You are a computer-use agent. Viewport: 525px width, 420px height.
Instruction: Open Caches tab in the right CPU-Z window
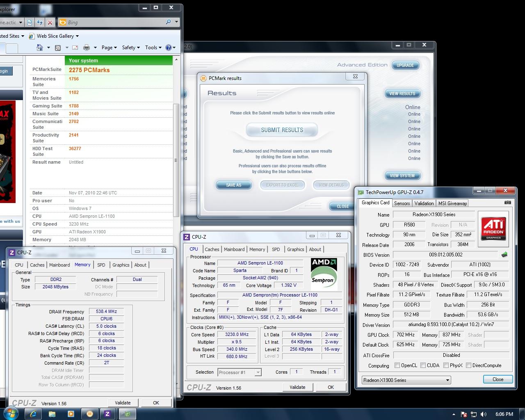click(x=212, y=249)
